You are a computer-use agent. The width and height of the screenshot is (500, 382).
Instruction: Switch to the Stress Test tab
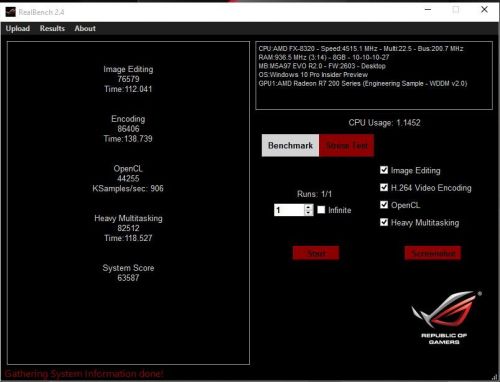click(x=347, y=145)
